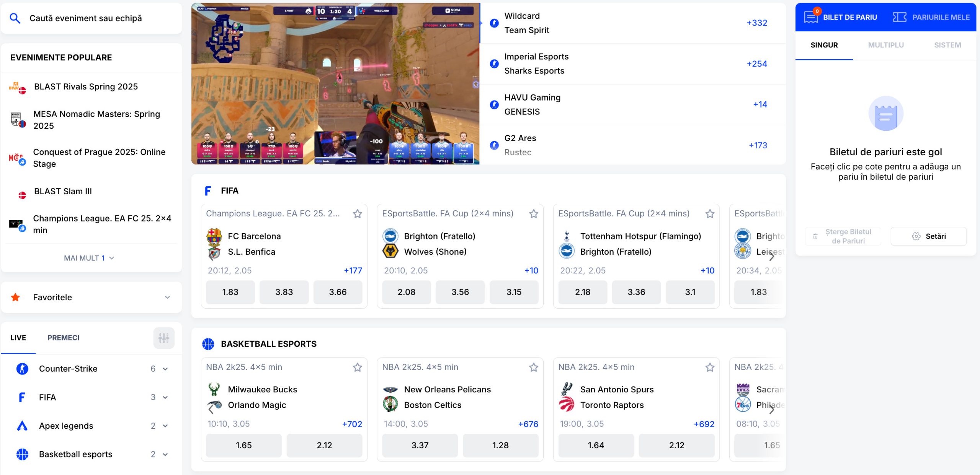Select the SISTEM bet type tab
This screenshot has width=980, height=475.
[947, 45]
